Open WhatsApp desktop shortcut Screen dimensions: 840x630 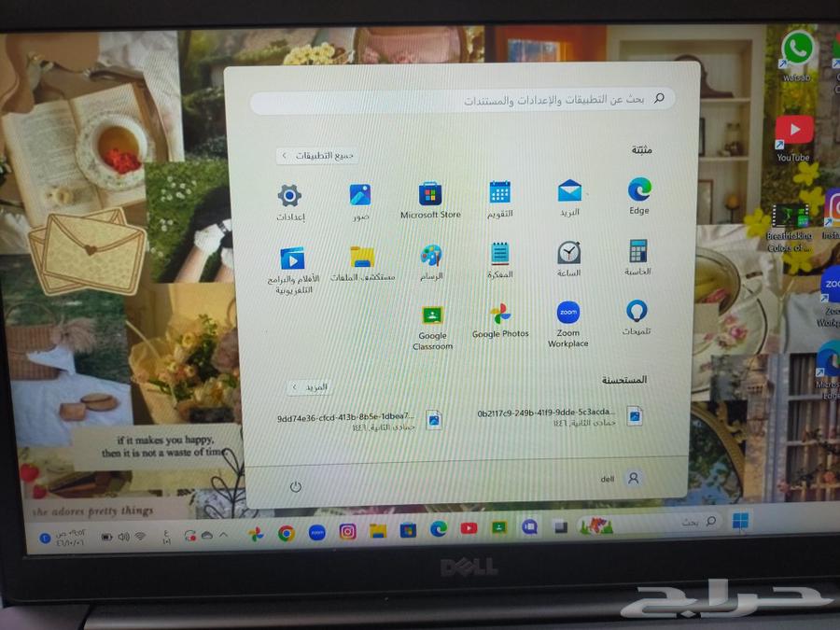797,56
